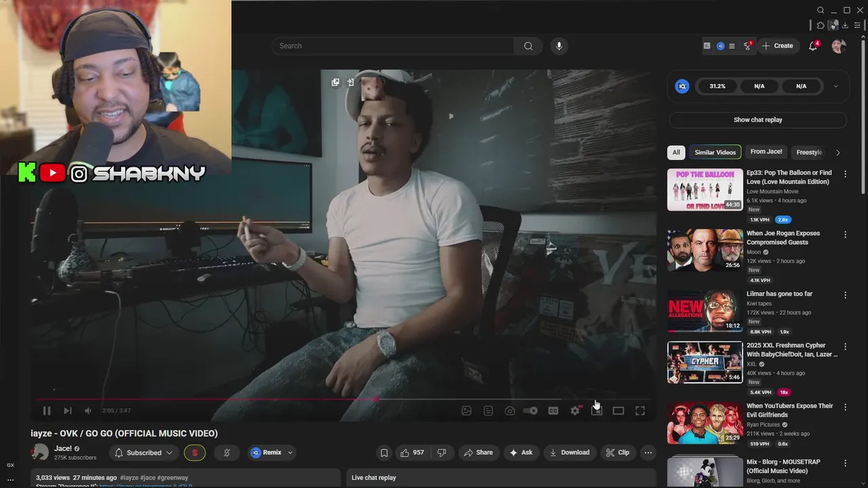Dislike the video
This screenshot has height=488, width=868.
tap(442, 453)
